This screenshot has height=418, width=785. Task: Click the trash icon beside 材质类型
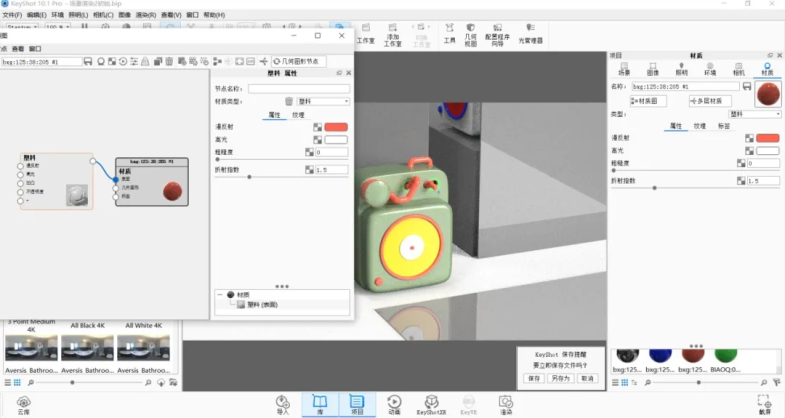tap(289, 101)
